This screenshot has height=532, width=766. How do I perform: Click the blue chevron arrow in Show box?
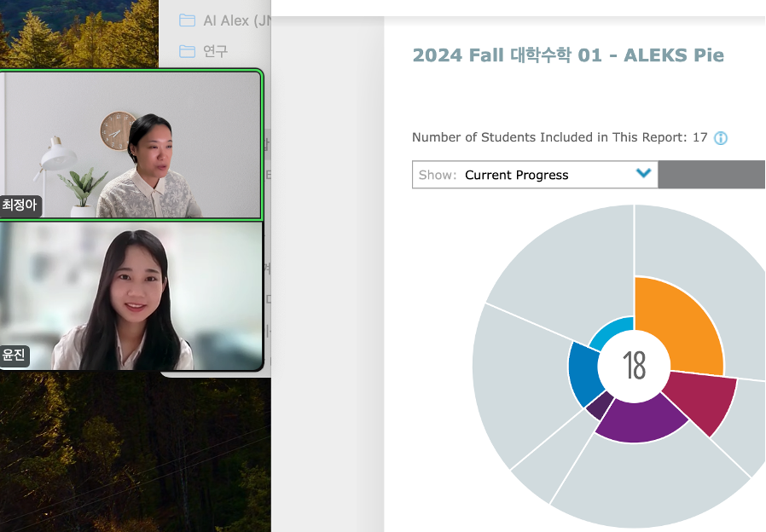[643, 174]
